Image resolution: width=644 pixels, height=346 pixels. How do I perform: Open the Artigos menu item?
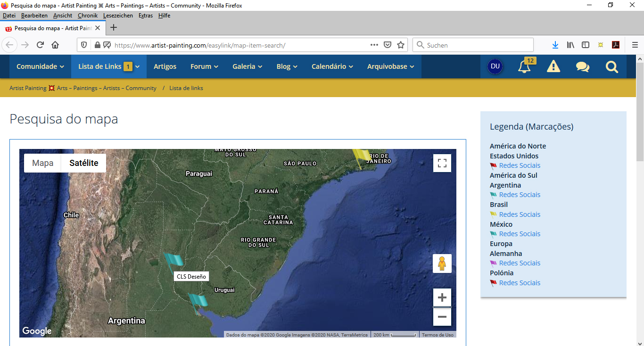point(165,66)
